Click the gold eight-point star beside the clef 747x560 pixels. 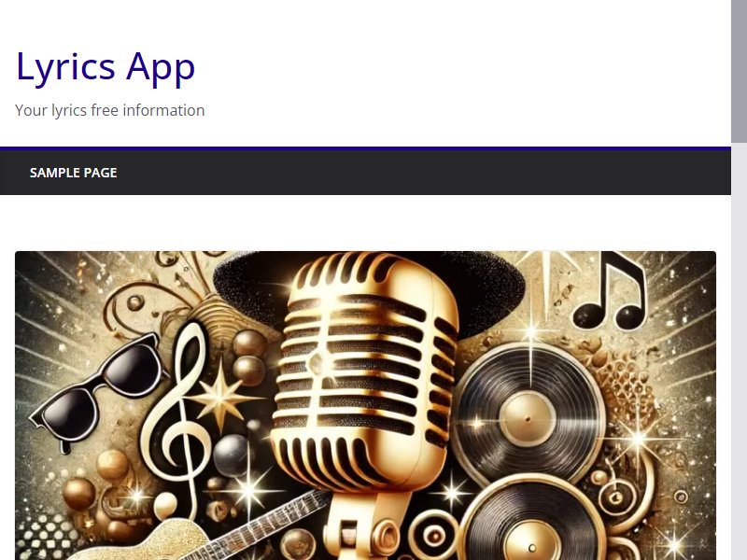220,396
